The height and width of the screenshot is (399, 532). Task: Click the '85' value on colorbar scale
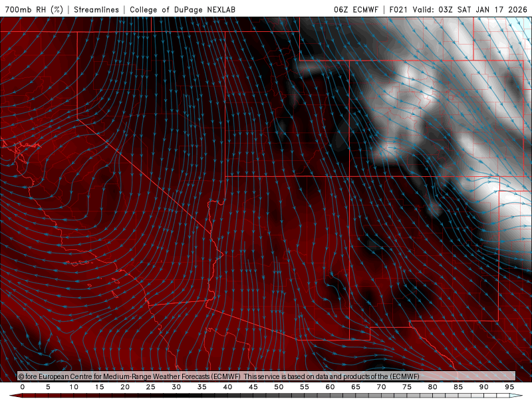458,387
